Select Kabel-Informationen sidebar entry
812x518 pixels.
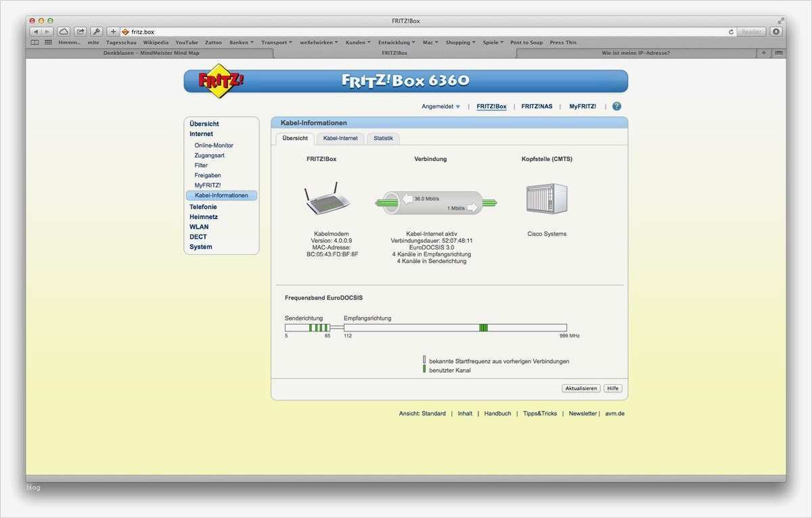tap(221, 195)
